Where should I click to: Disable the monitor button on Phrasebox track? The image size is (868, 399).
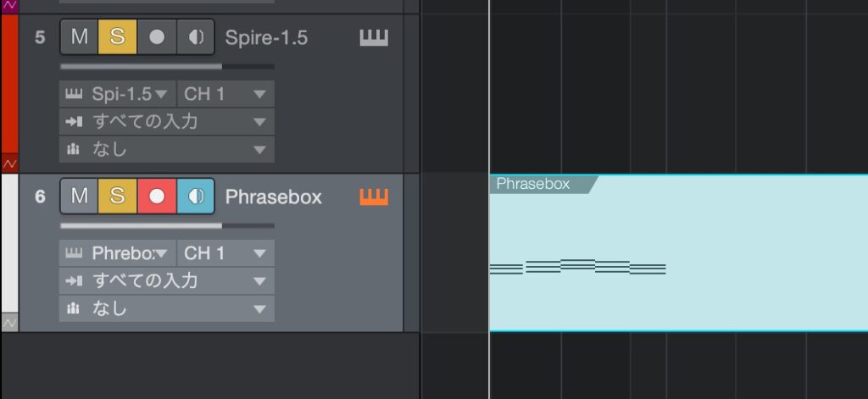tap(196, 197)
